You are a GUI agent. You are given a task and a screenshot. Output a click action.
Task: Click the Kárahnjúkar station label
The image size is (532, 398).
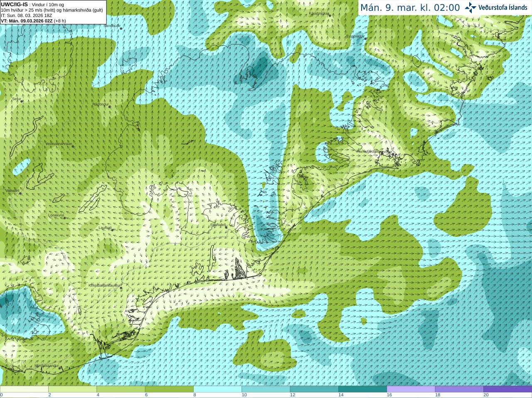(x=319, y=13)
